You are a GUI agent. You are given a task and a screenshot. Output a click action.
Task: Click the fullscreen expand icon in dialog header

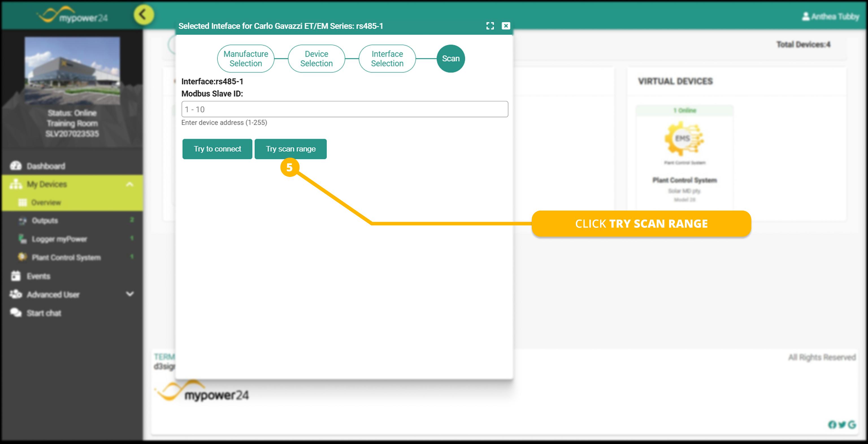pyautogui.click(x=490, y=26)
